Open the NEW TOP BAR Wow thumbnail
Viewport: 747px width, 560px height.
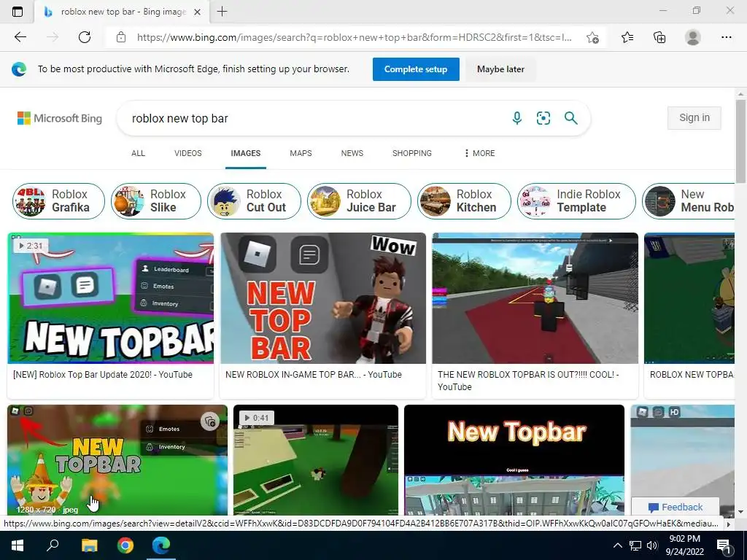pyautogui.click(x=323, y=298)
